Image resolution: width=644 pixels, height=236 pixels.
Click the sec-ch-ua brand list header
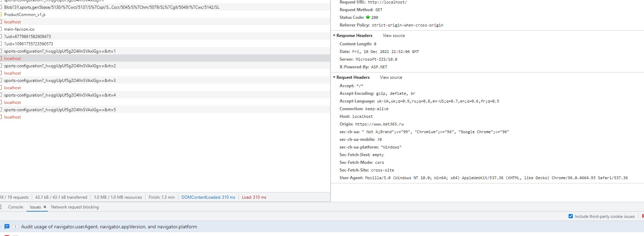tap(424, 132)
